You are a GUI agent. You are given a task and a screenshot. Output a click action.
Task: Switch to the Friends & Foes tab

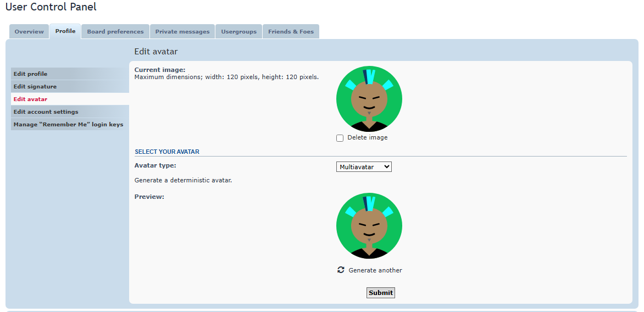(x=291, y=32)
